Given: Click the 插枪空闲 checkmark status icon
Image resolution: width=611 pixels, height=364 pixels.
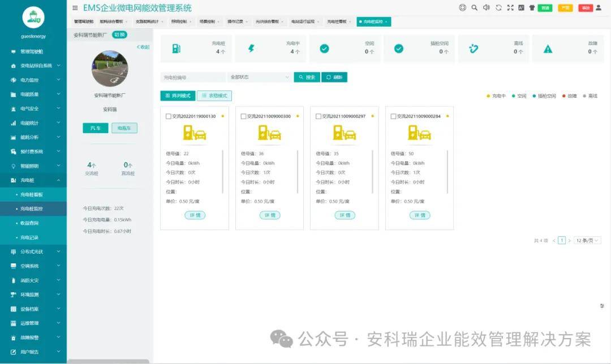Looking at the screenshot, I should tap(399, 49).
